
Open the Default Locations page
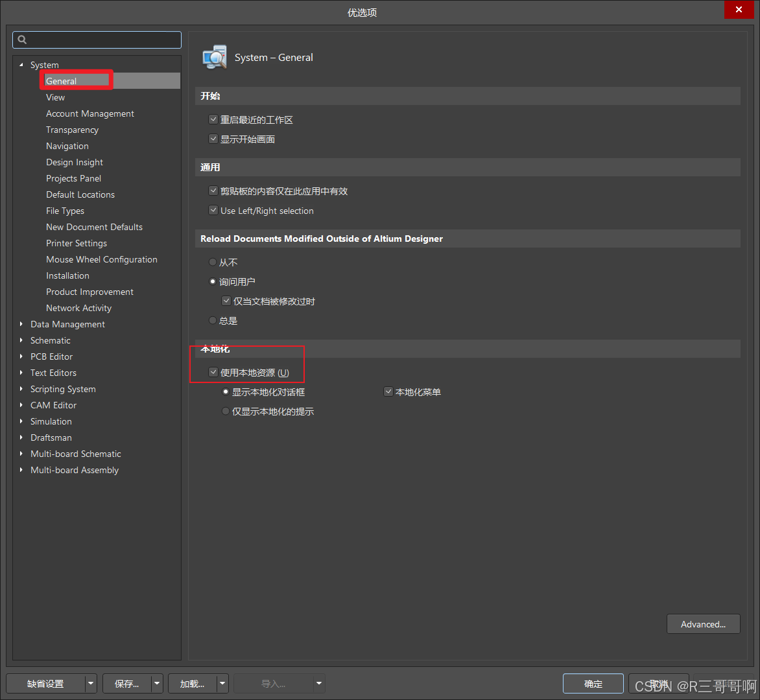pos(80,194)
